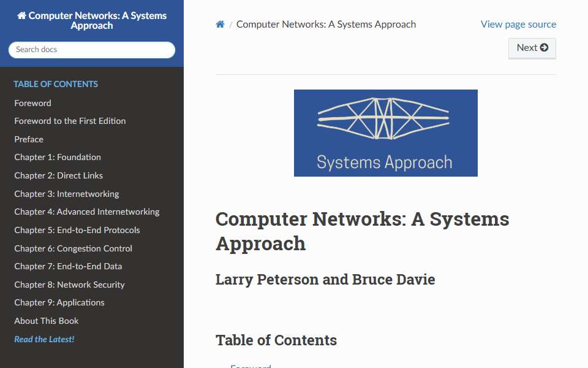Focus the Search docs field

click(x=92, y=50)
